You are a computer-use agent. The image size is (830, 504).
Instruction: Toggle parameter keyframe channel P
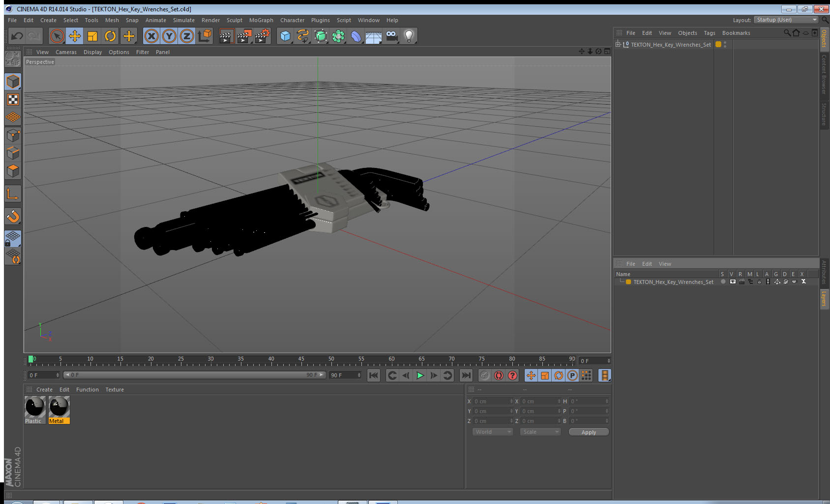click(x=572, y=375)
